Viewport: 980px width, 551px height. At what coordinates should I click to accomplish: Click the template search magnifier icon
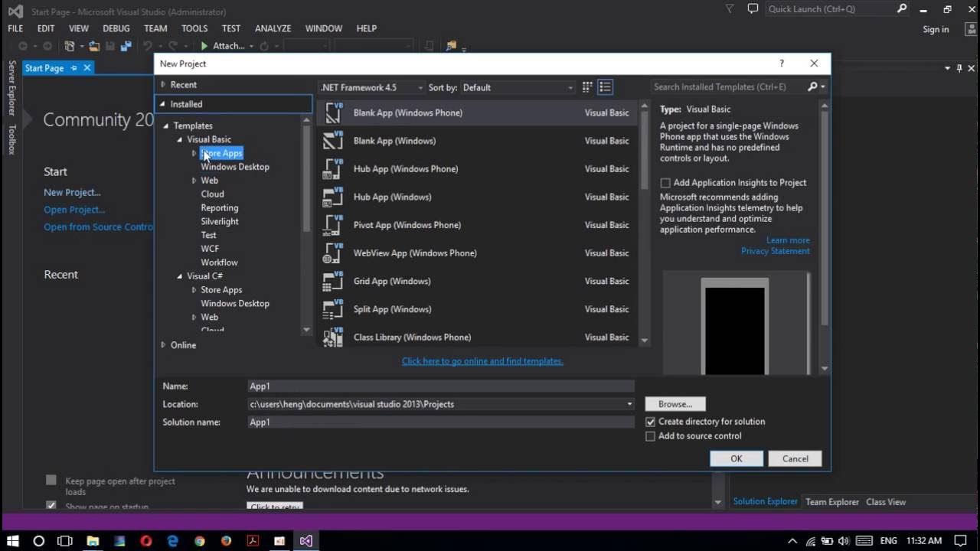813,86
